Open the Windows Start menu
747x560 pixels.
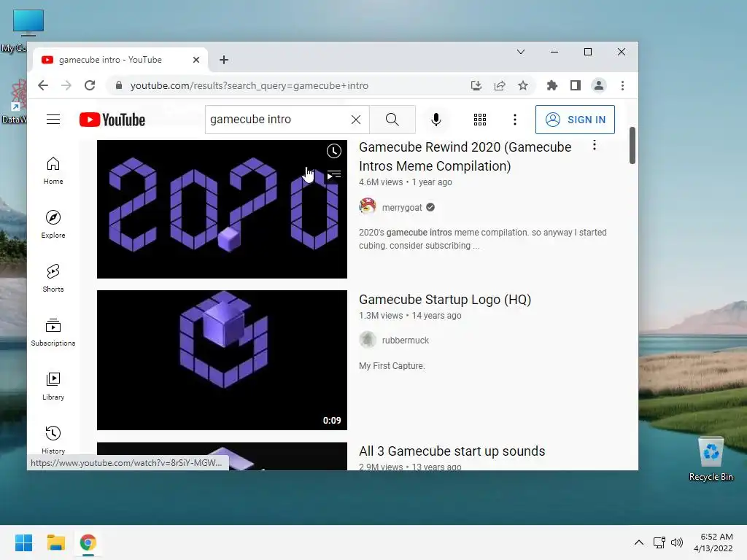pyautogui.click(x=23, y=542)
